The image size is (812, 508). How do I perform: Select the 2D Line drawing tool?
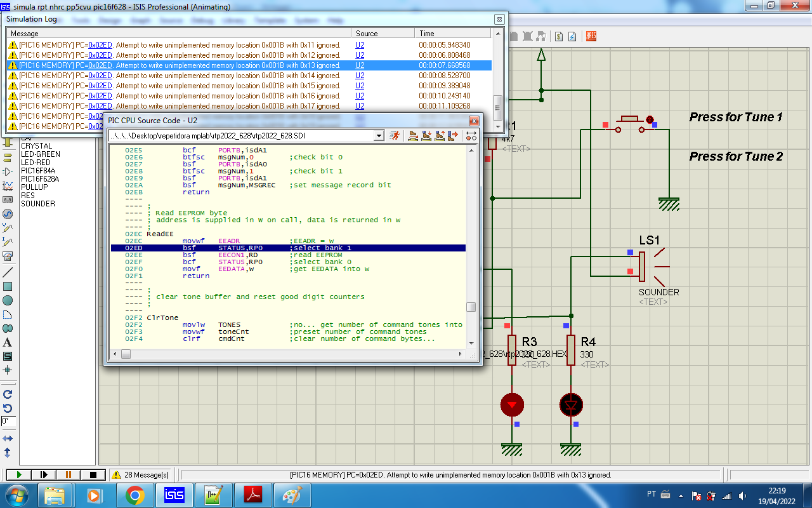pos(8,272)
